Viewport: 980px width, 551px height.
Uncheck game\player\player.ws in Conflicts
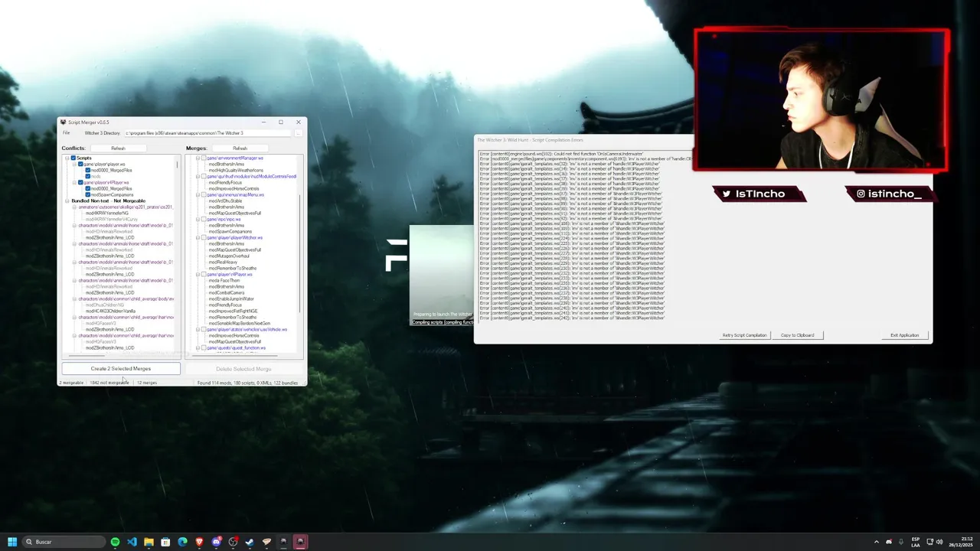coord(80,164)
